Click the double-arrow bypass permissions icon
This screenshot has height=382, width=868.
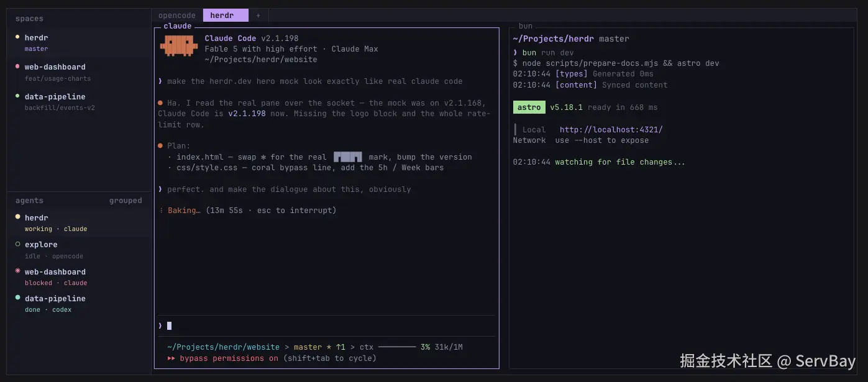(x=171, y=358)
